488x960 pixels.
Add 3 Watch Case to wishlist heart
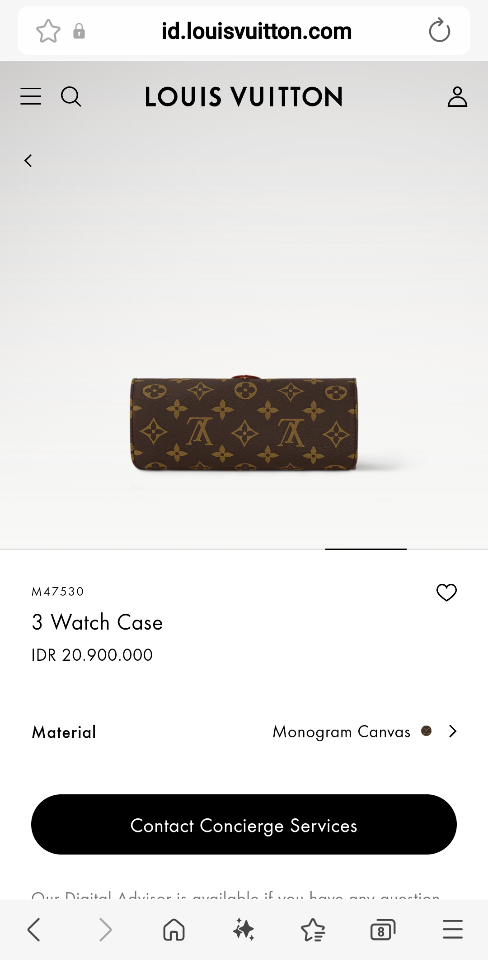pyautogui.click(x=446, y=592)
